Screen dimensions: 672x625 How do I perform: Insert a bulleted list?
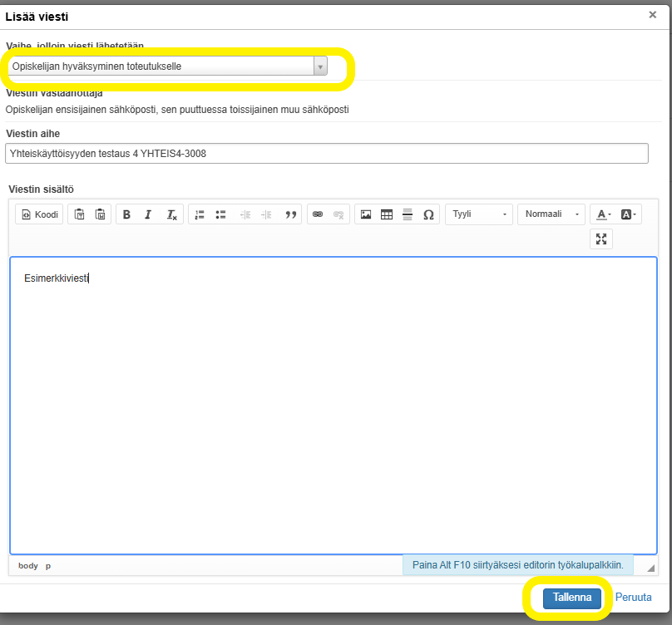click(221, 214)
